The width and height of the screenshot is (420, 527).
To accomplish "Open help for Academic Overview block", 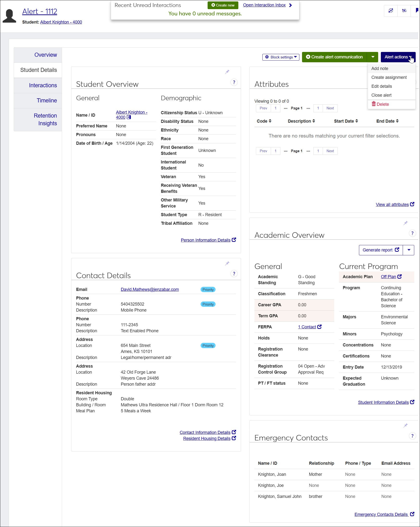I will [x=412, y=233].
